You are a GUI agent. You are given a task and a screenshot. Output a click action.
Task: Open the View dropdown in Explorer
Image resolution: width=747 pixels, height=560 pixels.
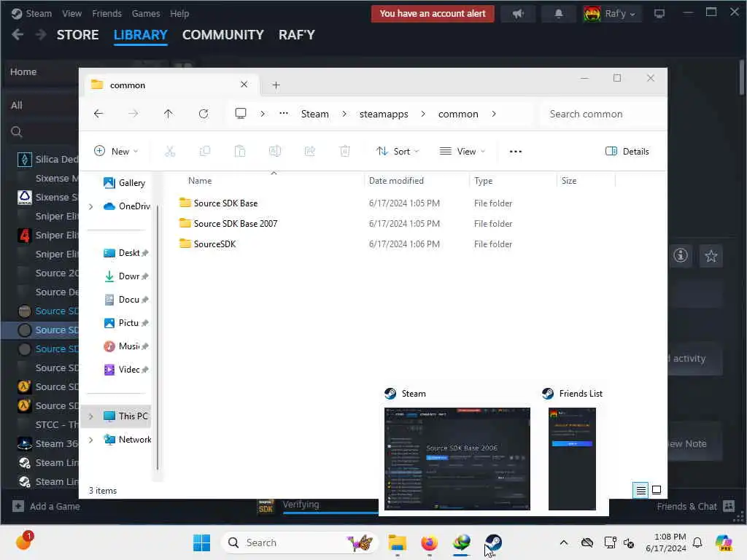click(x=462, y=152)
